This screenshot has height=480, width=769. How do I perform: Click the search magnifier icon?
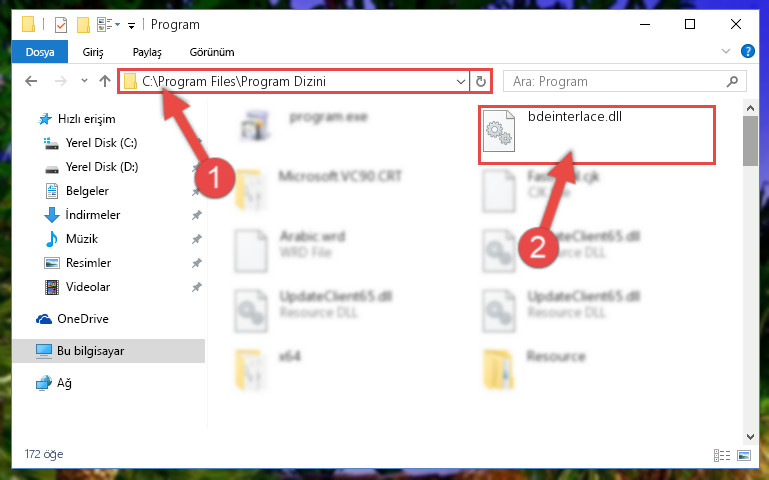coord(732,81)
